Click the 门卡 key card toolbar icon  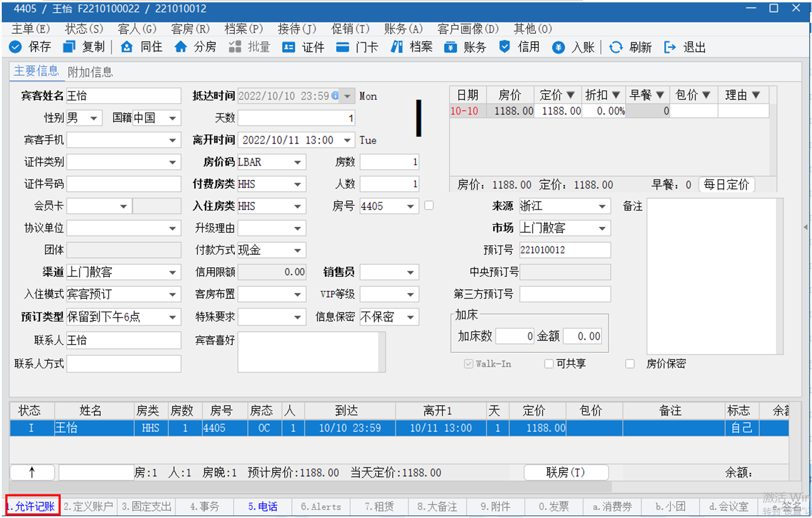point(343,47)
